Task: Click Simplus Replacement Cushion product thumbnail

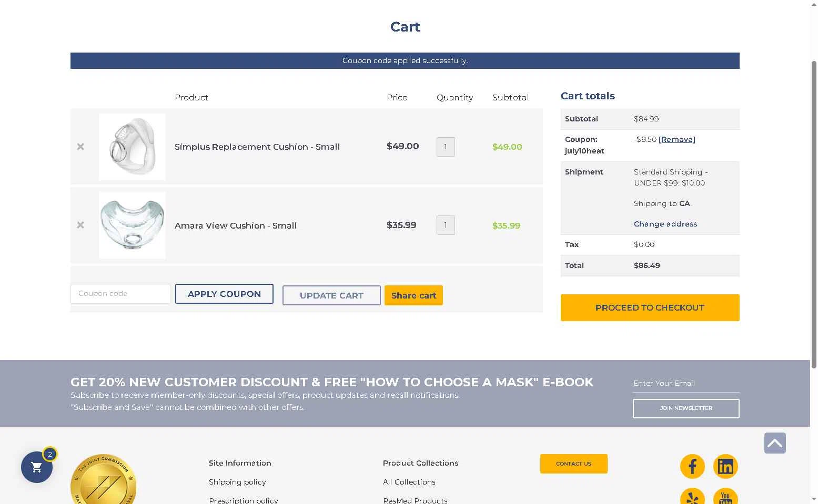Action: [x=132, y=147]
